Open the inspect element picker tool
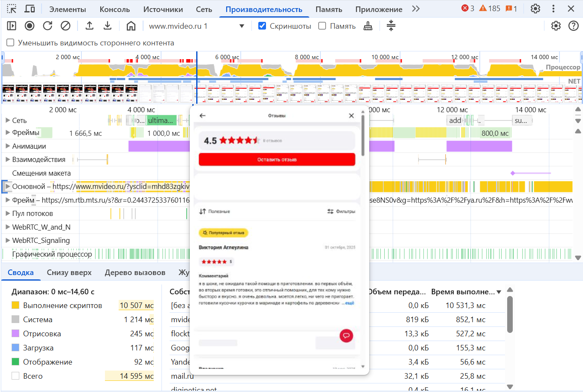Viewport: 583px width, 392px height. (12, 9)
